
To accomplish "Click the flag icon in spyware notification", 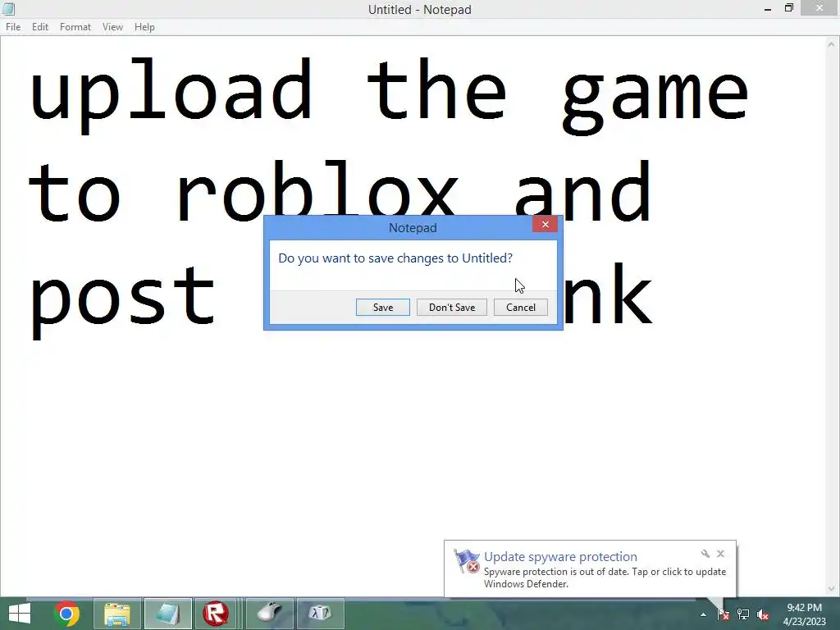I will click(466, 561).
